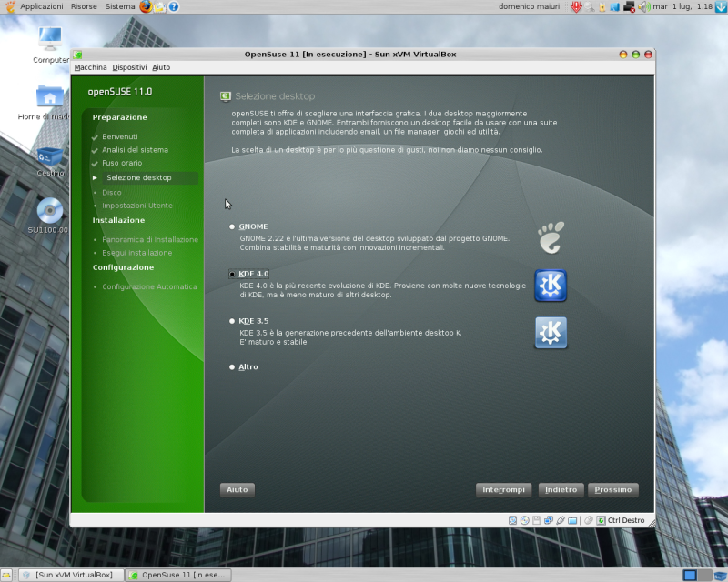Image resolution: width=728 pixels, height=582 pixels.
Task: Click the Interrompi button
Action: 503,489
